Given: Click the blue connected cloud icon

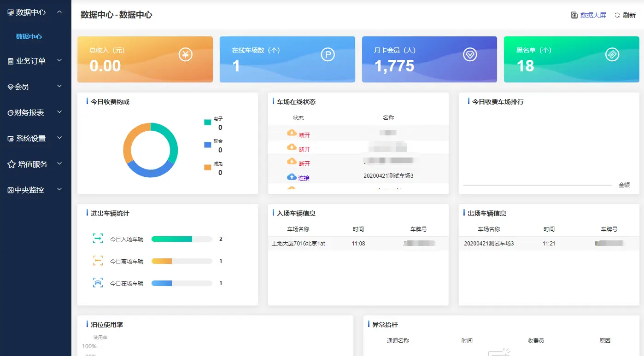Looking at the screenshot, I should pos(292,177).
